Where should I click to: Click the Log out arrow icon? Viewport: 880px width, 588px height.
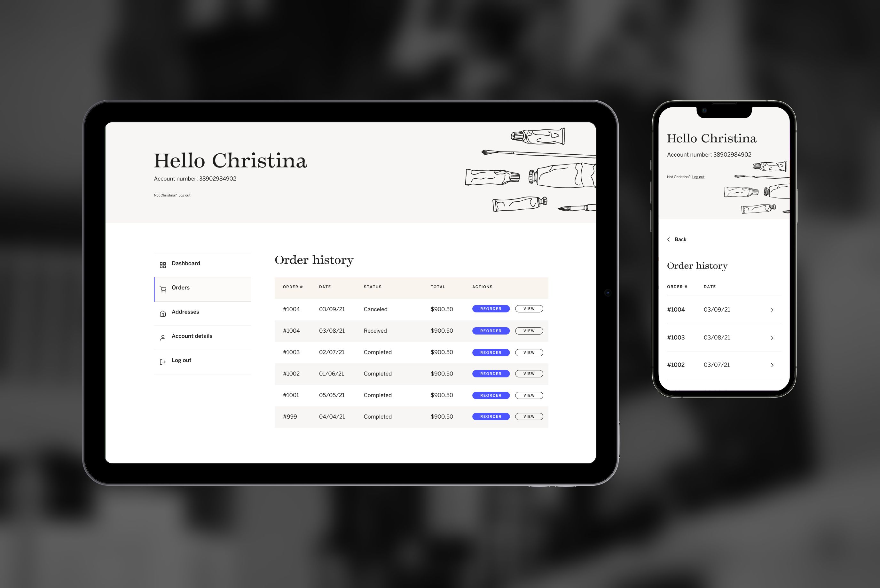point(163,360)
